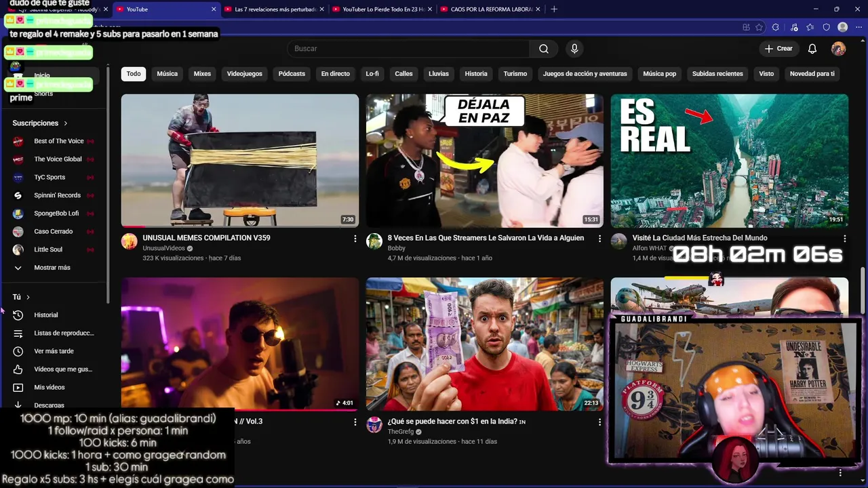
Task: Click the page vertical scrollbar thumb
Action: [863, 290]
